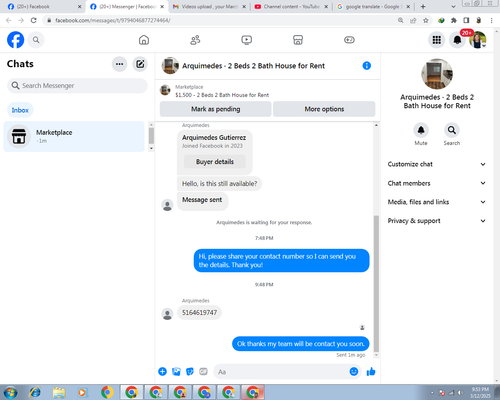Switch to google translate tab

pos(373,7)
